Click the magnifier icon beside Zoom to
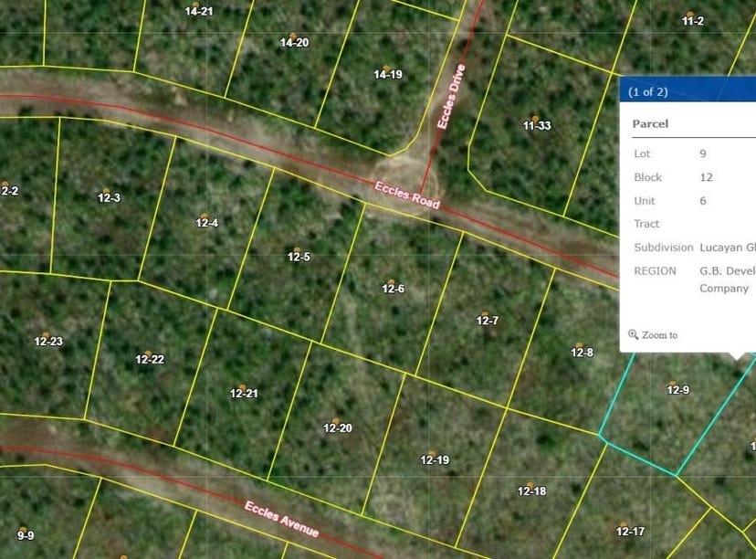 [632, 333]
